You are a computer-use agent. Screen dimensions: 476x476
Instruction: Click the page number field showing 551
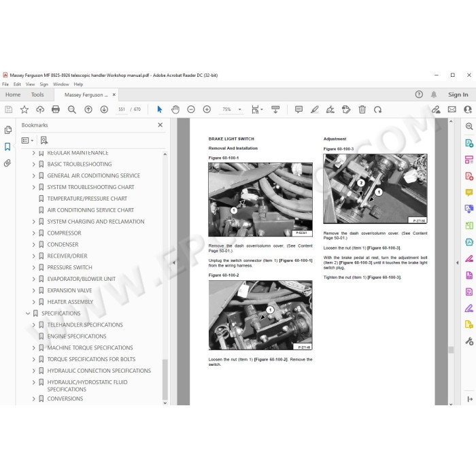(122, 109)
